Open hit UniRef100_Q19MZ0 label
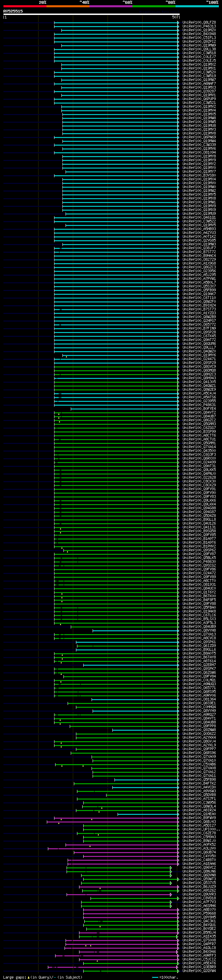Viewport: 222px width, 980px height. tap(199, 30)
